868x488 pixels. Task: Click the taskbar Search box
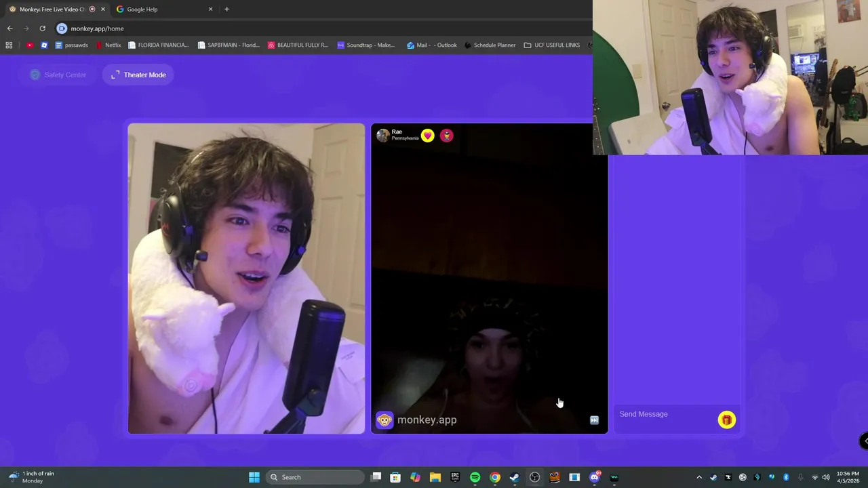(315, 477)
